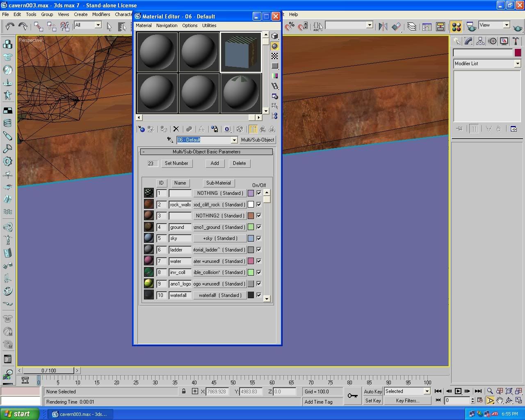The height and width of the screenshot is (420, 525).
Task: Open the Selected key filter dropdown
Action: [427, 391]
